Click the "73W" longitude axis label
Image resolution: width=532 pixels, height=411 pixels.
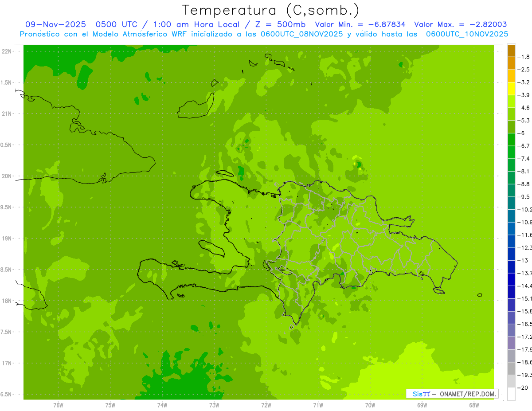(x=214, y=405)
